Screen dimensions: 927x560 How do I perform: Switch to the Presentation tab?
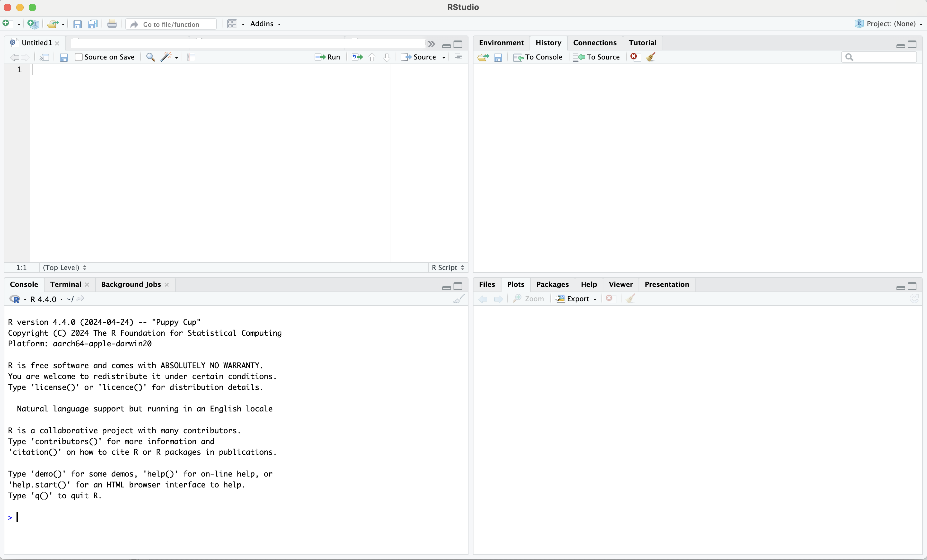click(667, 284)
